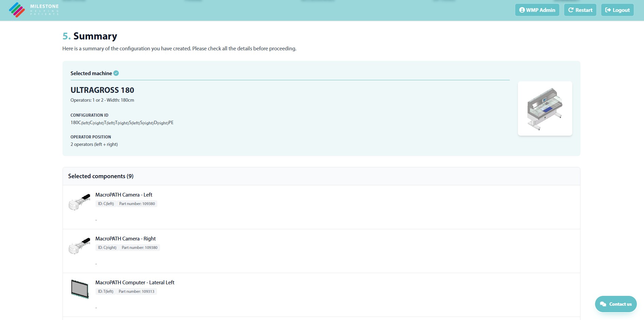
Task: Click 'MacroPATH Camera - Left' name
Action: coord(124,195)
